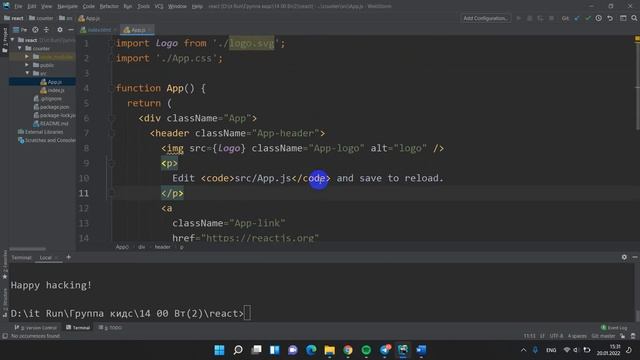Toggle the Version Control tool window
This screenshot has width=640, height=360.
click(x=36, y=327)
